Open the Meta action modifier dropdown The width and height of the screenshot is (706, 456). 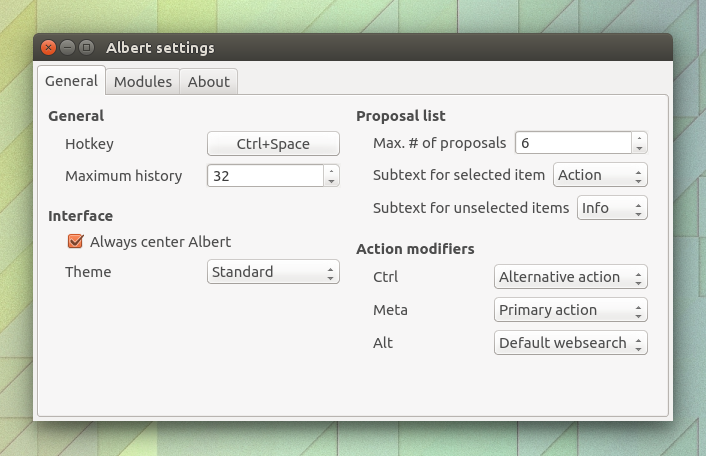(571, 310)
